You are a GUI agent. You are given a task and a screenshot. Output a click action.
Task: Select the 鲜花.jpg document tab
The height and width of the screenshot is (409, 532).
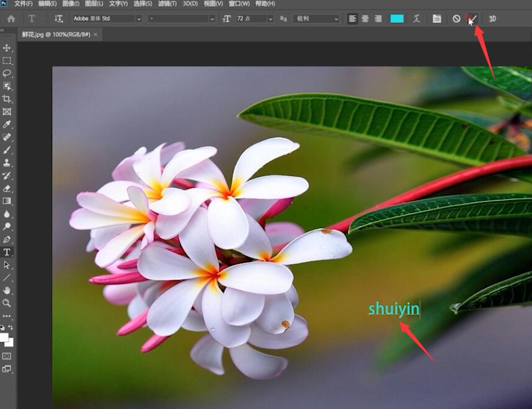(x=56, y=34)
